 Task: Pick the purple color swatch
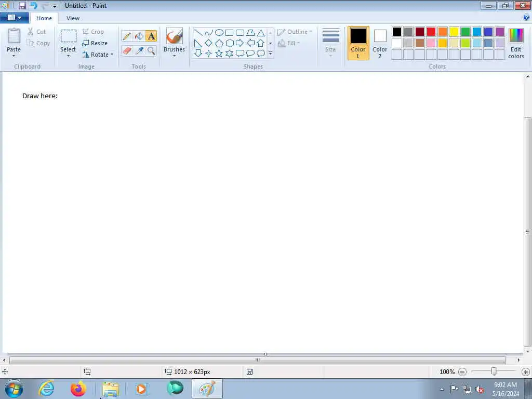coord(500,32)
